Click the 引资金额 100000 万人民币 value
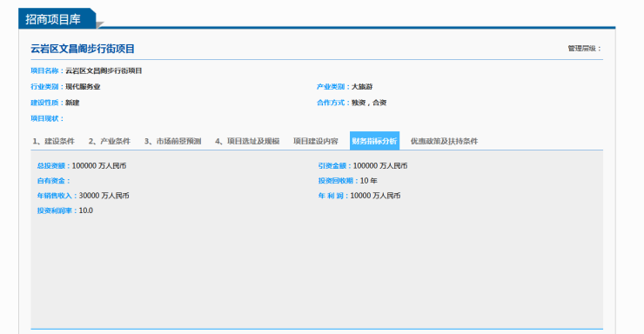Viewport: 644px width, 334px height. (380, 166)
